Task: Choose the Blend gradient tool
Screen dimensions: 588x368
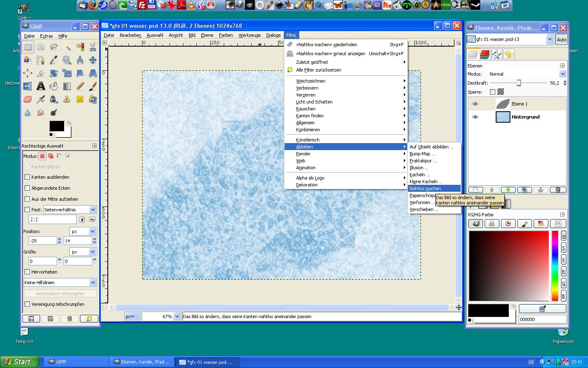Action: (x=67, y=86)
